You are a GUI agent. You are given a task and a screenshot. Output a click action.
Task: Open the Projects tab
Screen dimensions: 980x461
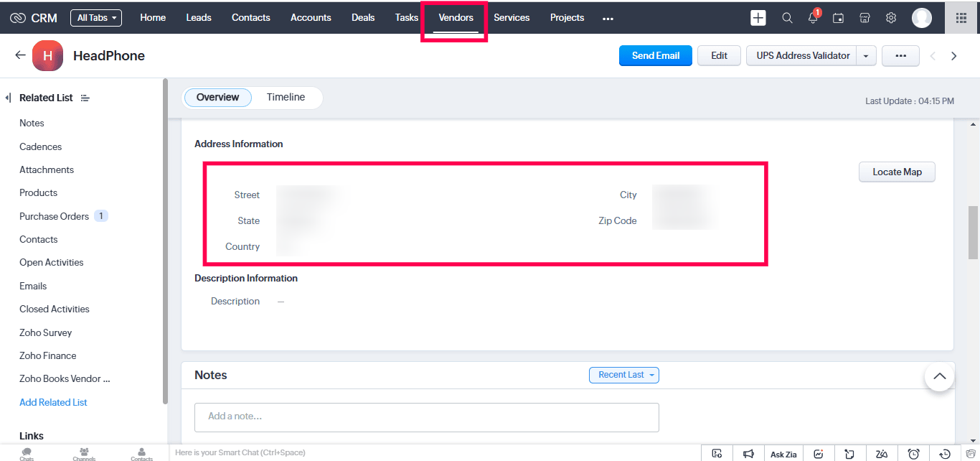pos(567,18)
